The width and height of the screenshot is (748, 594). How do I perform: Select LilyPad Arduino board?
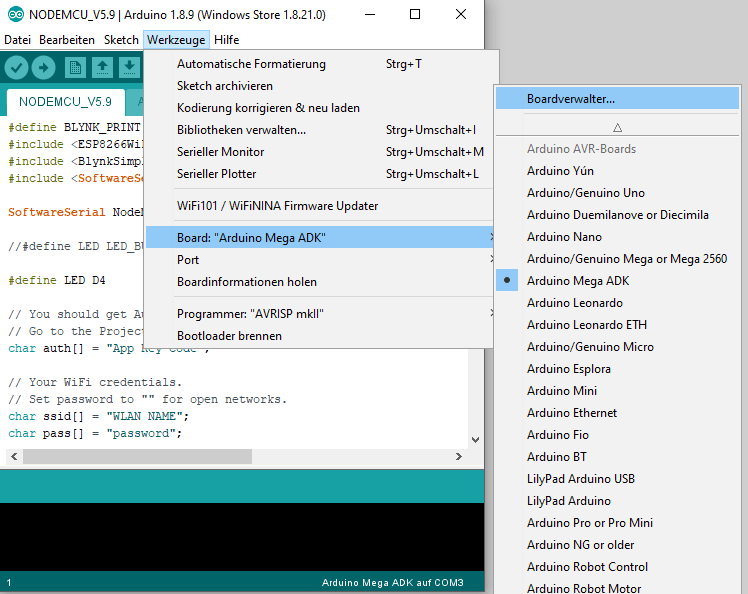[x=617, y=500]
